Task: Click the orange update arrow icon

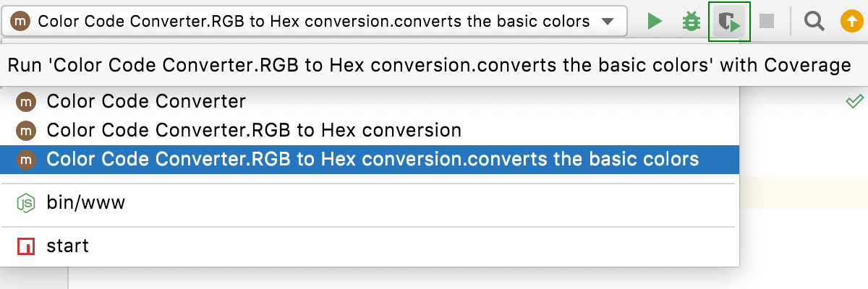Action: coord(850,22)
